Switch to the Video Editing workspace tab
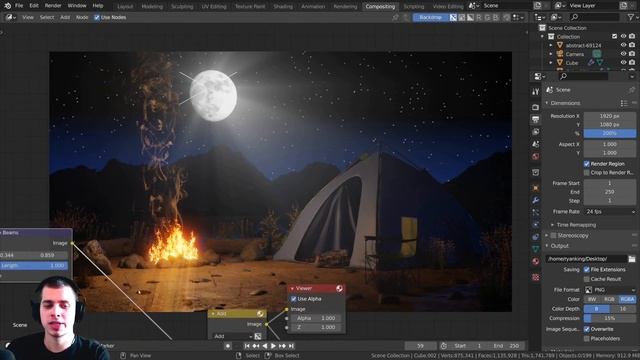The width and height of the screenshot is (640, 360). pos(448,7)
